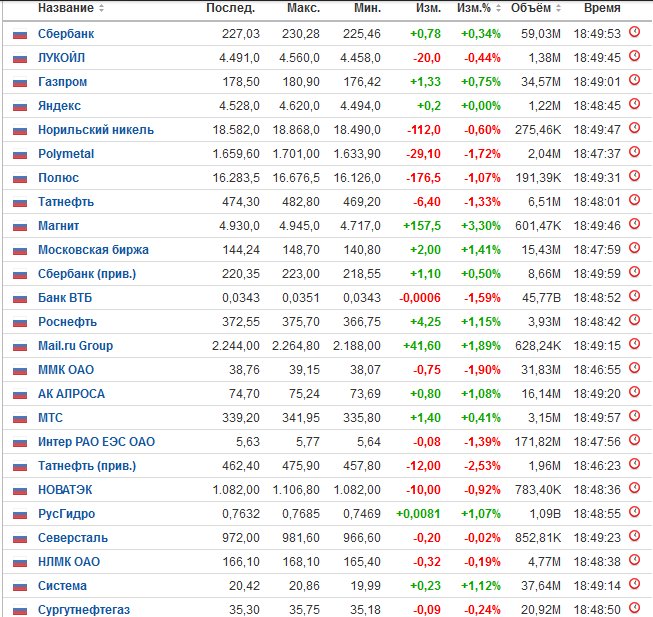Open the Сургутнефтегаз stock link
This screenshot has width=653, height=617.
coord(84,610)
